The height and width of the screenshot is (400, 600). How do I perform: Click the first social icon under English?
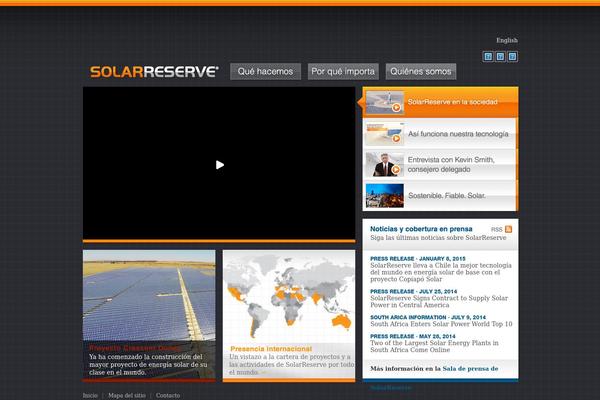click(x=488, y=57)
